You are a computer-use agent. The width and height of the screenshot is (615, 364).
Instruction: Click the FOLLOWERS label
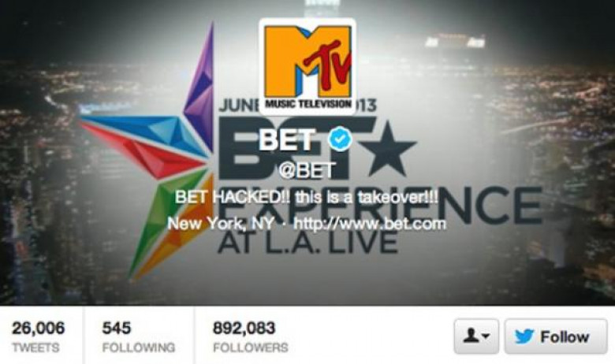pyautogui.click(x=250, y=347)
